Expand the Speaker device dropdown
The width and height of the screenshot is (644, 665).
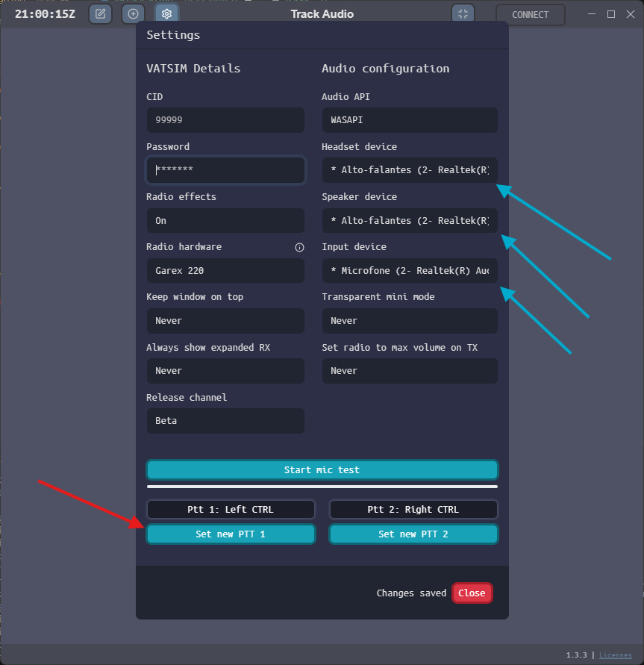coord(409,221)
